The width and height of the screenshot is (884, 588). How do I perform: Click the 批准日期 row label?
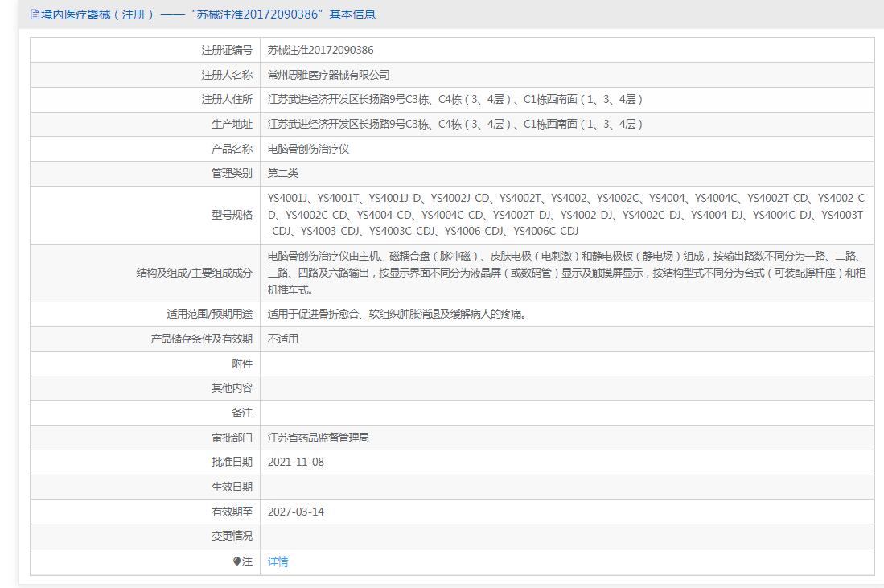[232, 462]
